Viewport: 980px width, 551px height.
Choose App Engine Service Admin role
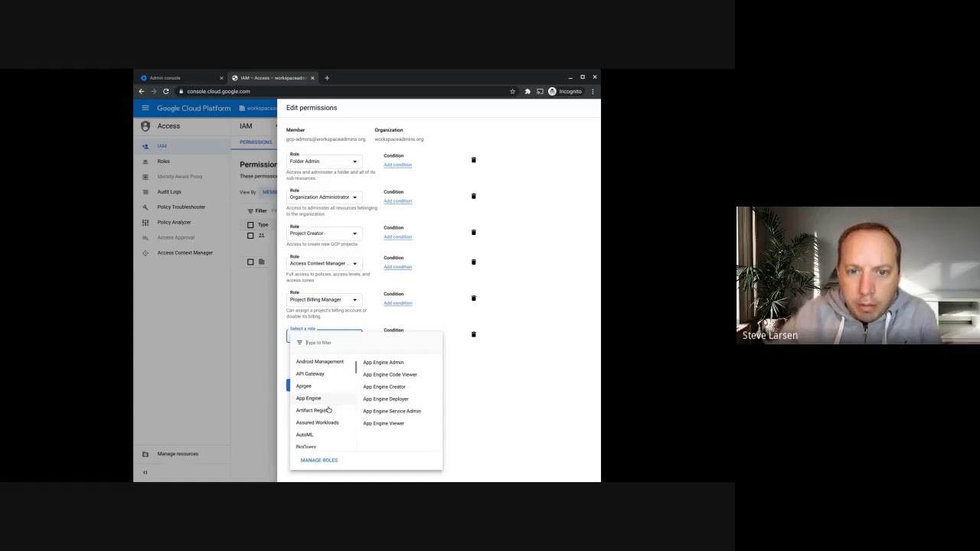point(392,411)
